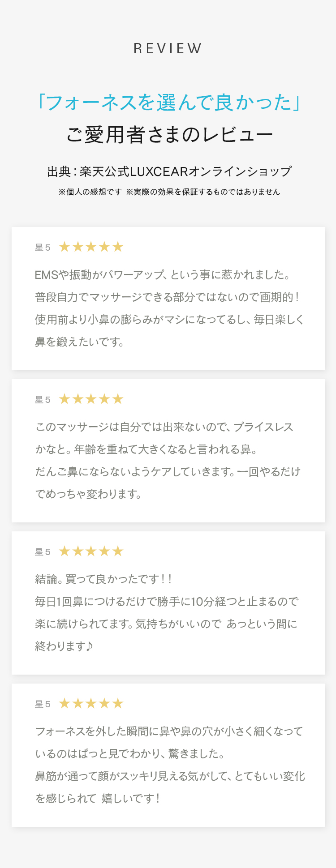Click the ※個人の感想です disclaimer note
This screenshot has height=868, width=336.
(90, 192)
